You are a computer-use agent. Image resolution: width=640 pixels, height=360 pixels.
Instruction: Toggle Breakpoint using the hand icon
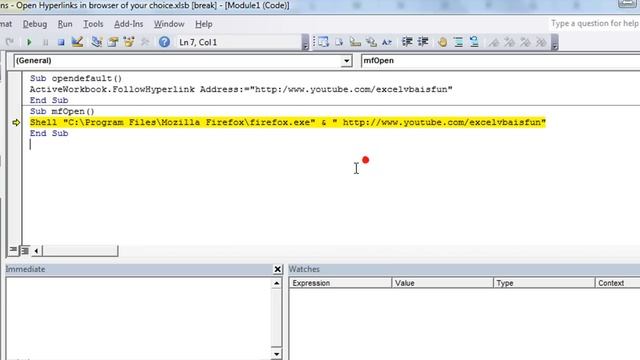point(442,42)
